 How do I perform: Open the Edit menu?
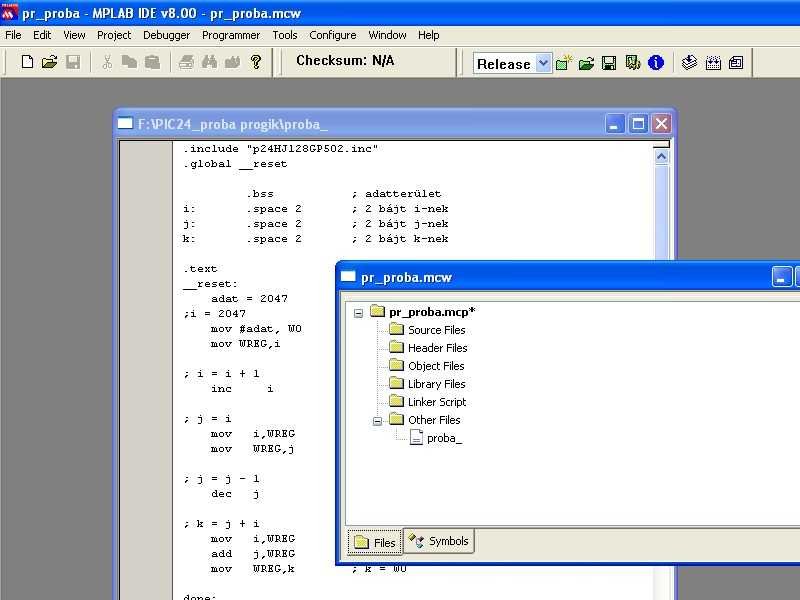click(x=42, y=35)
